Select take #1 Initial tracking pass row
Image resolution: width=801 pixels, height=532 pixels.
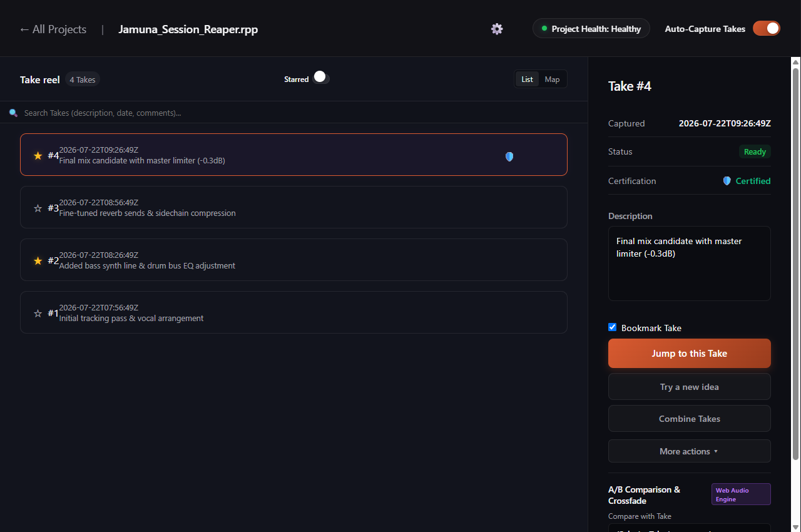coord(293,312)
